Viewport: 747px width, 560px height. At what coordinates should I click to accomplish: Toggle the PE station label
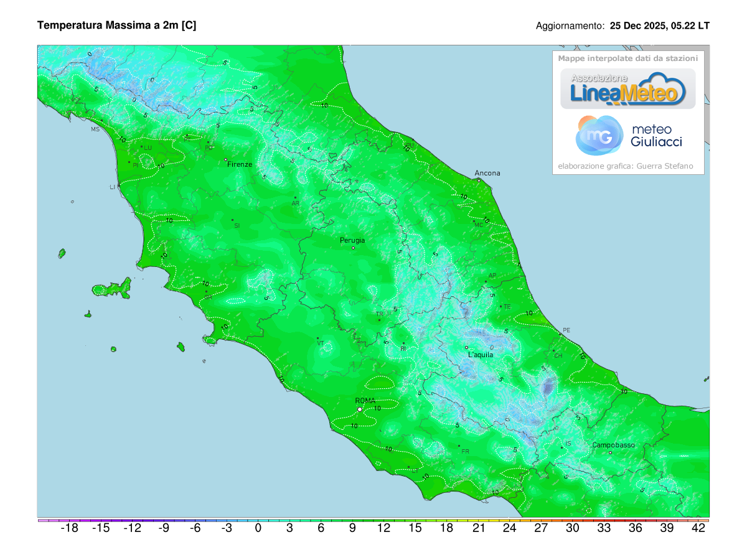[567, 330]
